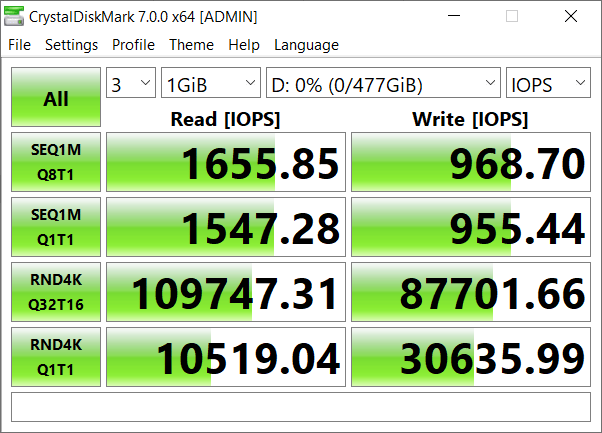Open the Settings menu

pyautogui.click(x=71, y=45)
